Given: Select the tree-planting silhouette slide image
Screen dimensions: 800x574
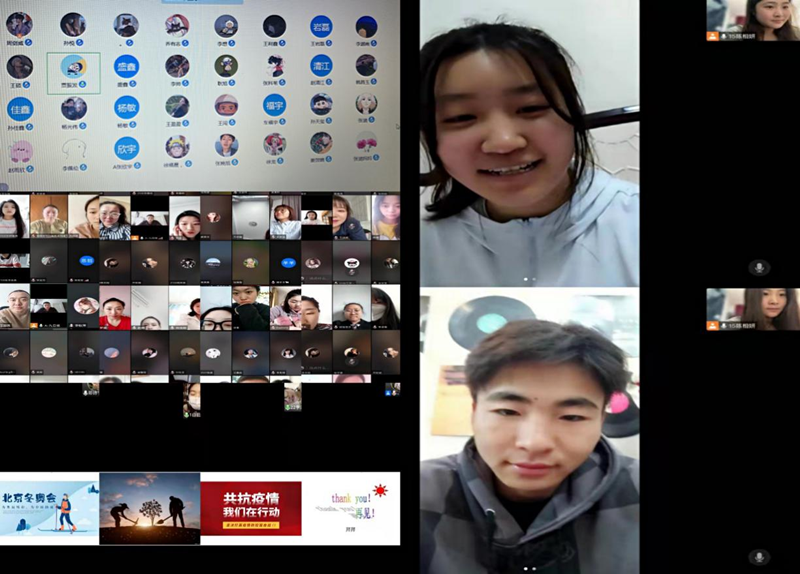Looking at the screenshot, I should [x=149, y=508].
